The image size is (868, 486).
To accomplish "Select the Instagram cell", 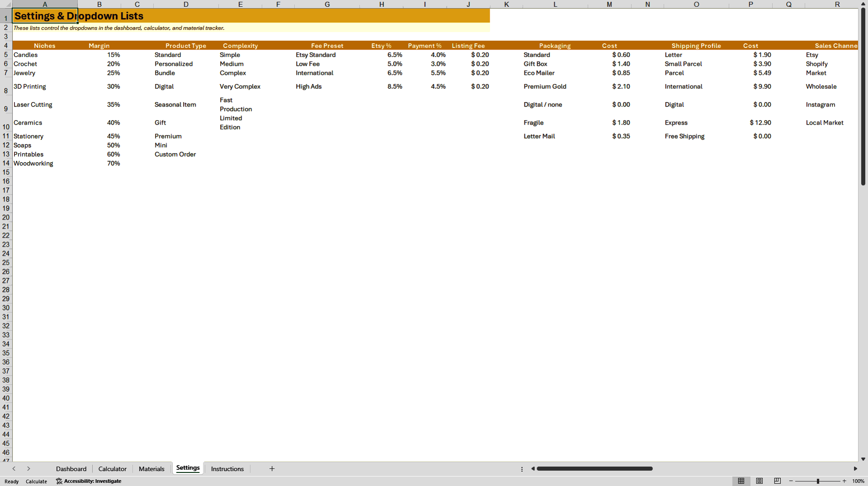I will pyautogui.click(x=831, y=104).
